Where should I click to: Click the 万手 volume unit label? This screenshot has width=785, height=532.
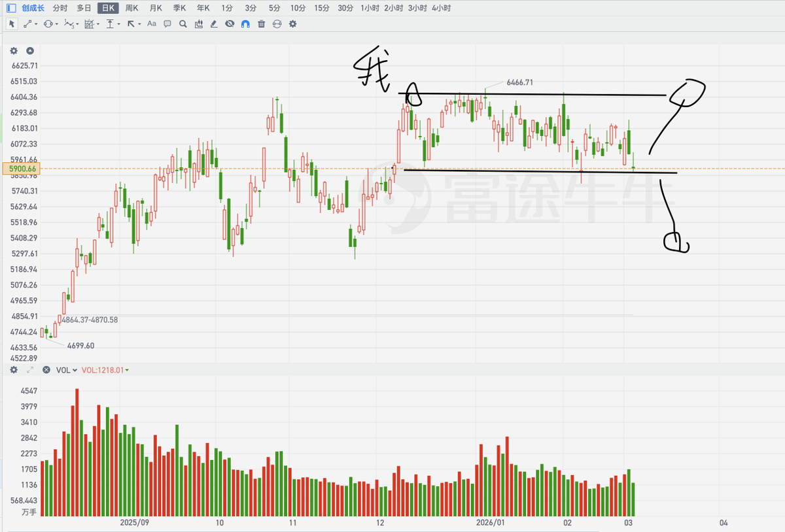29,511
